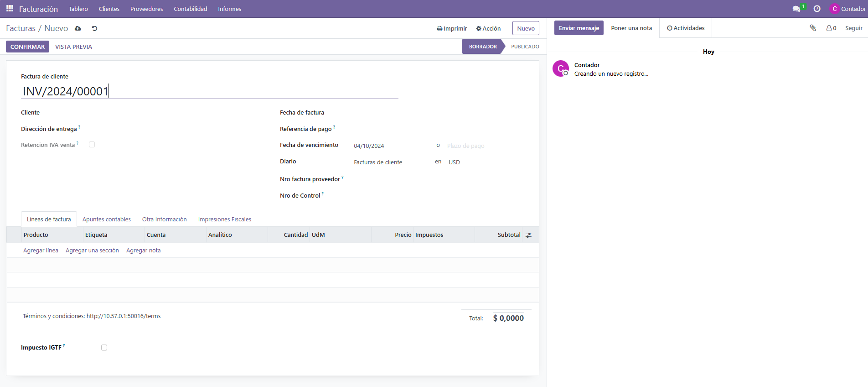The width and height of the screenshot is (868, 387).
Task: Open the Informes menu
Action: pos(230,9)
